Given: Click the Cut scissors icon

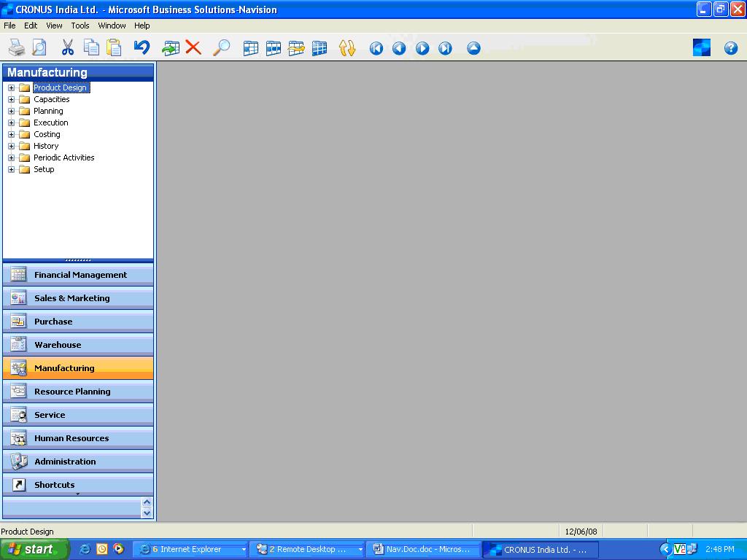Looking at the screenshot, I should 68,47.
